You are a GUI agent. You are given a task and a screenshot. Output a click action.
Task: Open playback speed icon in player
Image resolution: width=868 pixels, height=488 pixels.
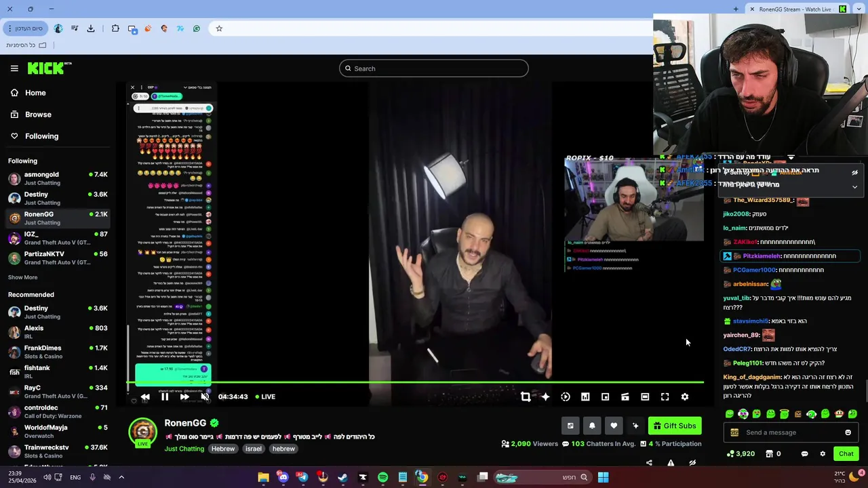(566, 397)
